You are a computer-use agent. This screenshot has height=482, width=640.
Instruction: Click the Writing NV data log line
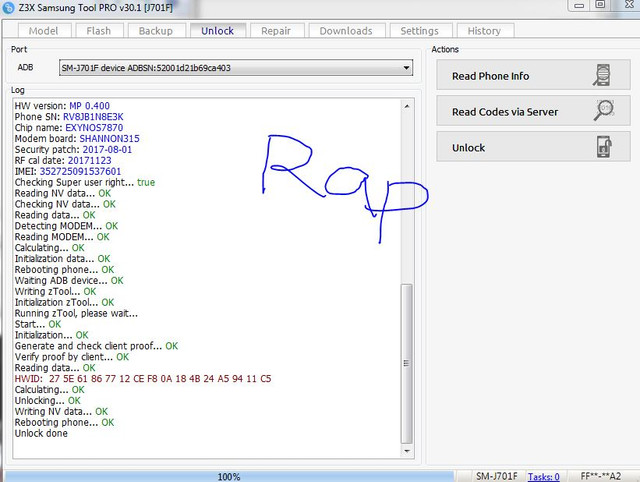coord(61,411)
